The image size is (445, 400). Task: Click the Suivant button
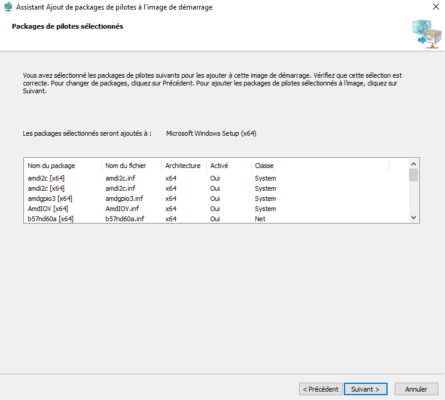point(366,389)
